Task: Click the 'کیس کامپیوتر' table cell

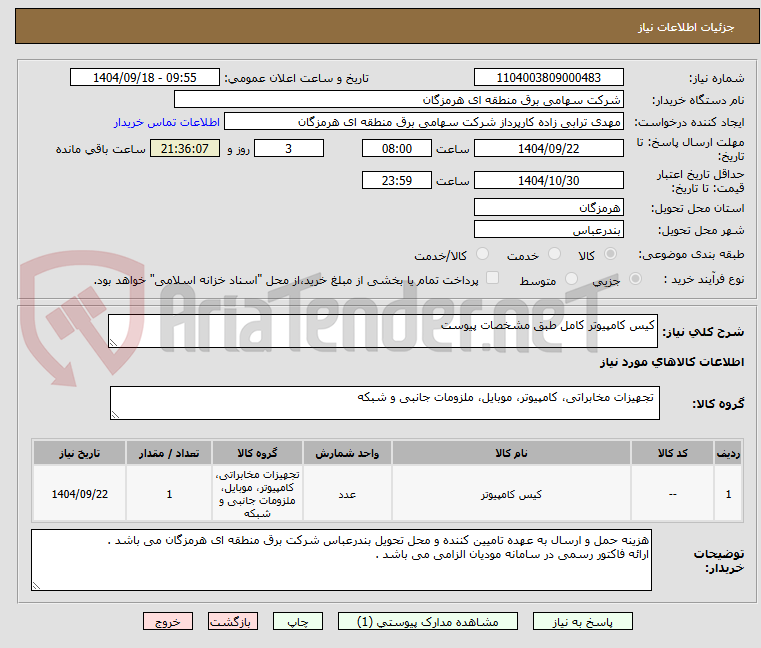Action: click(x=511, y=494)
